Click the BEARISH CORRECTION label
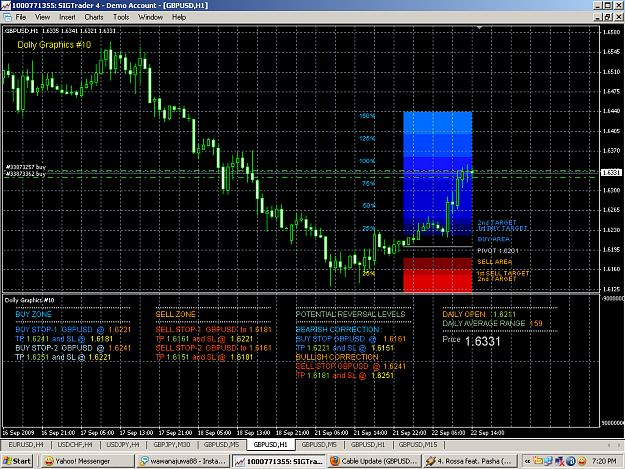This screenshot has height=469, width=625. point(339,330)
